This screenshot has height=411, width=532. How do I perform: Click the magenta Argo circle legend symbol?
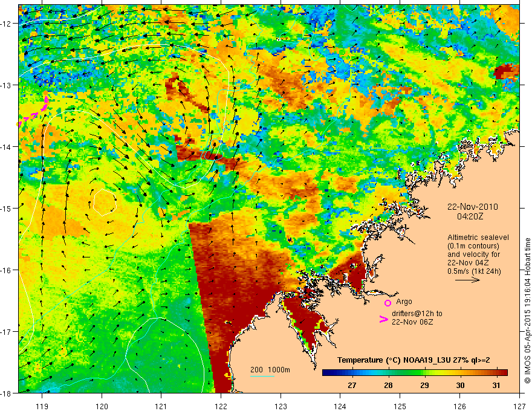point(388,303)
